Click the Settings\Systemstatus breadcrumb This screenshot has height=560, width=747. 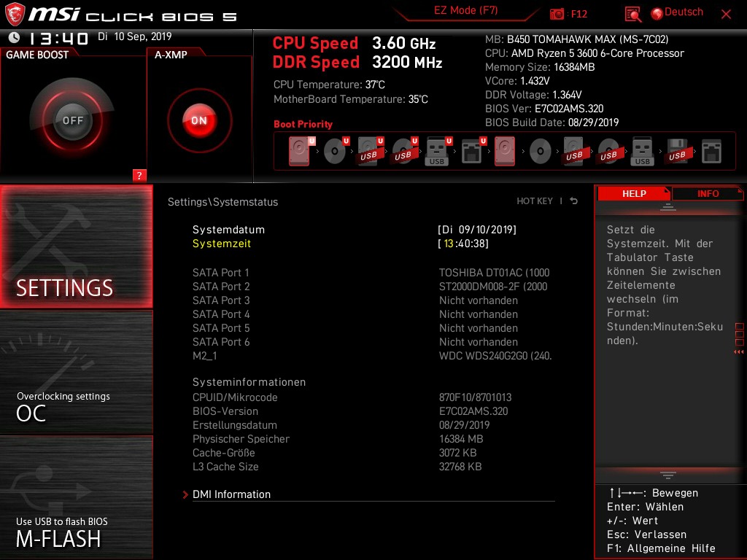pos(222,202)
